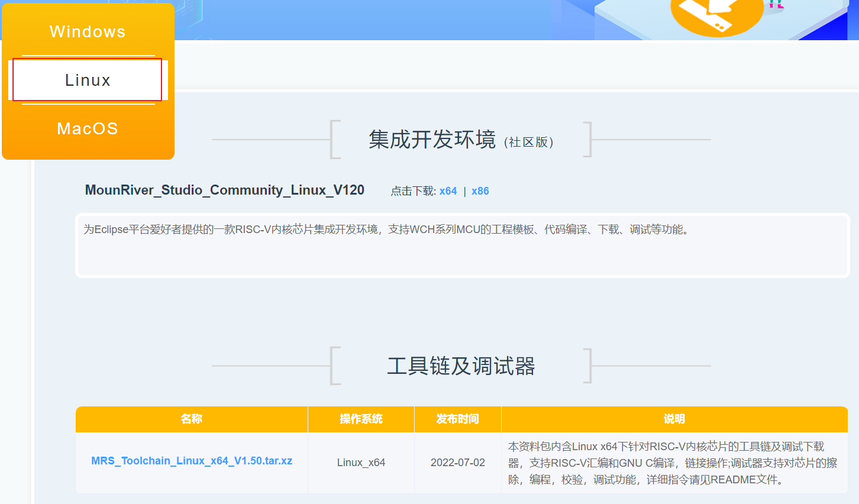Open the MRS_Toolchain_Linux_x64_V1.50.tar.xz download link
This screenshot has width=859, height=504.
[192, 461]
